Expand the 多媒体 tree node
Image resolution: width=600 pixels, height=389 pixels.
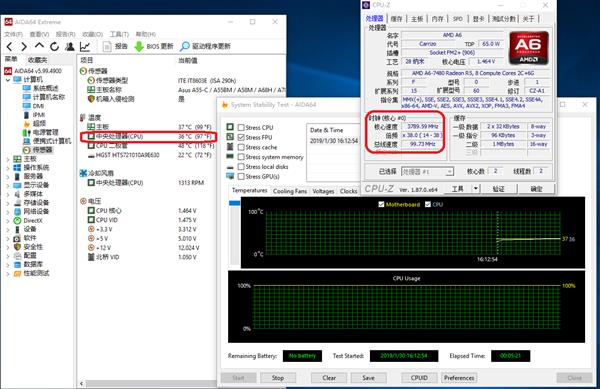pos(8,194)
